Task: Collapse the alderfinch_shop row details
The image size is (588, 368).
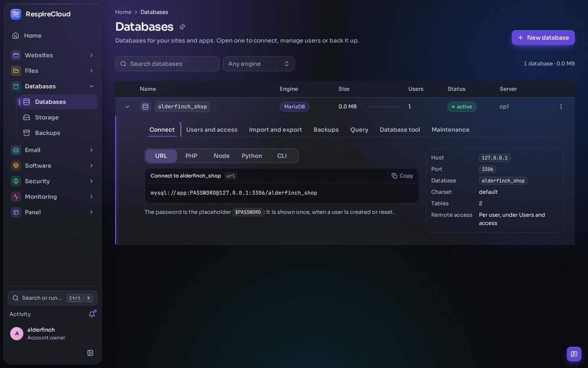Action: pos(127,107)
